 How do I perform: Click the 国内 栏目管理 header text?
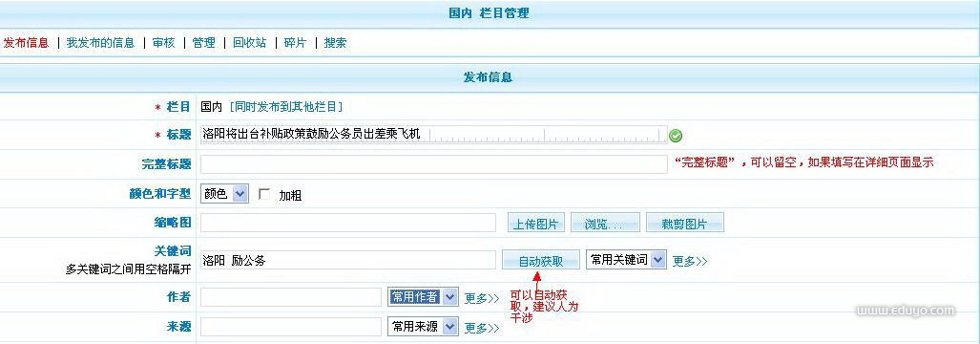coord(490,13)
